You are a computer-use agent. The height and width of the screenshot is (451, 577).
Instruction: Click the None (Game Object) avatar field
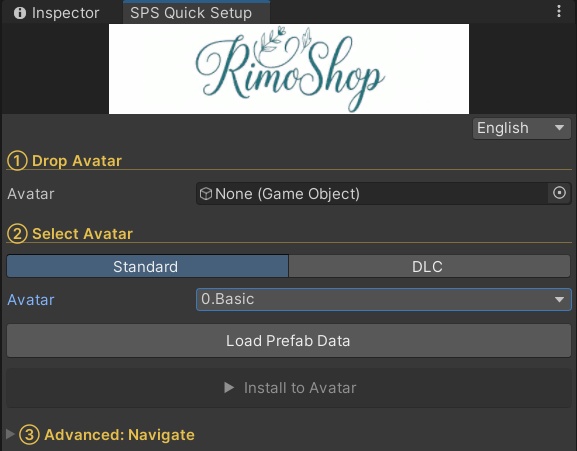point(372,193)
